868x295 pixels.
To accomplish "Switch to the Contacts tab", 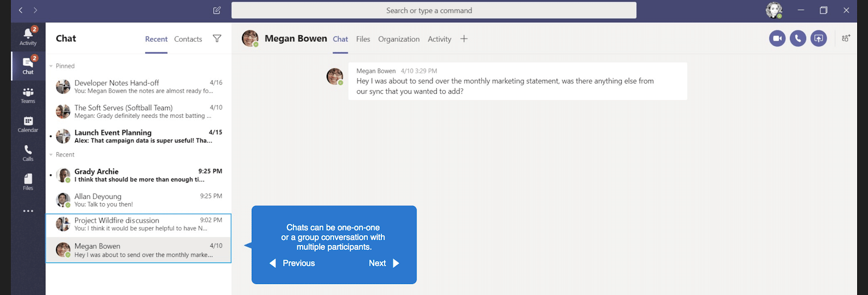I will tap(188, 39).
